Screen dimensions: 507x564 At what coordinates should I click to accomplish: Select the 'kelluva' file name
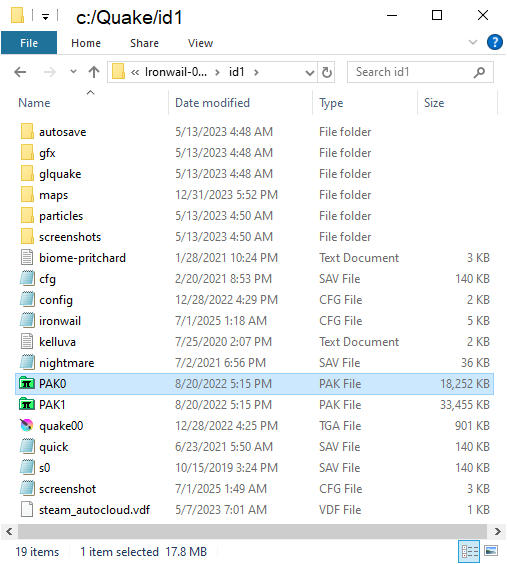58,342
